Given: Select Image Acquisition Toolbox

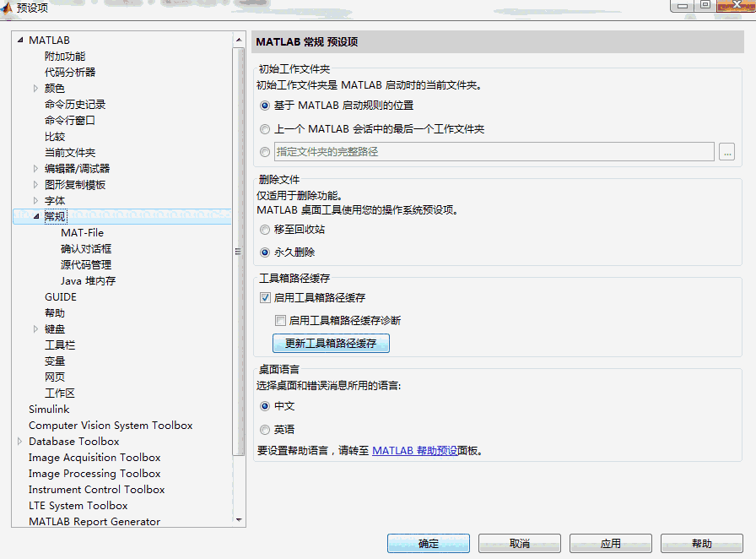Looking at the screenshot, I should click(x=94, y=457).
